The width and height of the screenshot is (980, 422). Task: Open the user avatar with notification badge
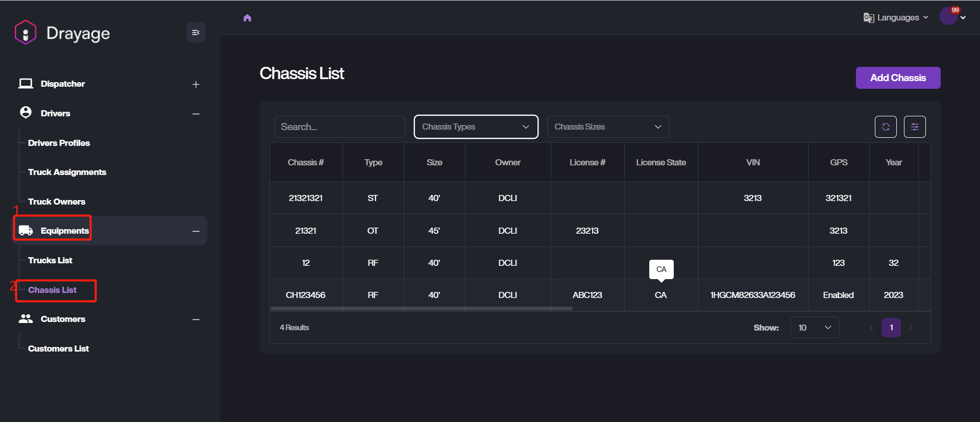pyautogui.click(x=949, y=16)
